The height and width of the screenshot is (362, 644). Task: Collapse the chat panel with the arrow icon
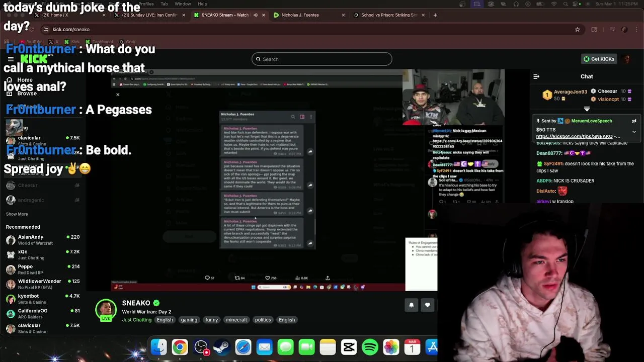tap(536, 76)
